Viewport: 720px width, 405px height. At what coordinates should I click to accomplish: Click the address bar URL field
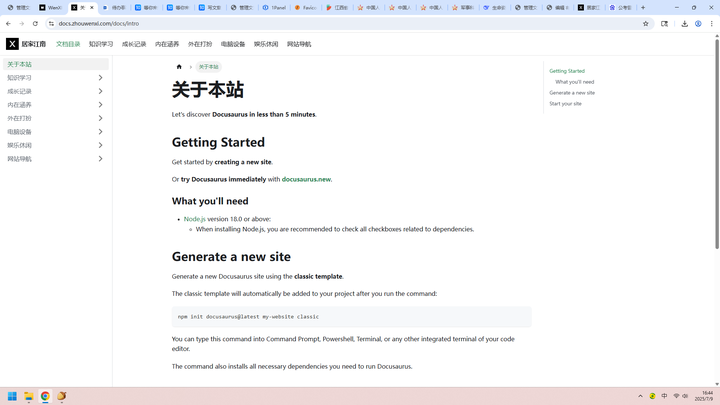(344, 23)
